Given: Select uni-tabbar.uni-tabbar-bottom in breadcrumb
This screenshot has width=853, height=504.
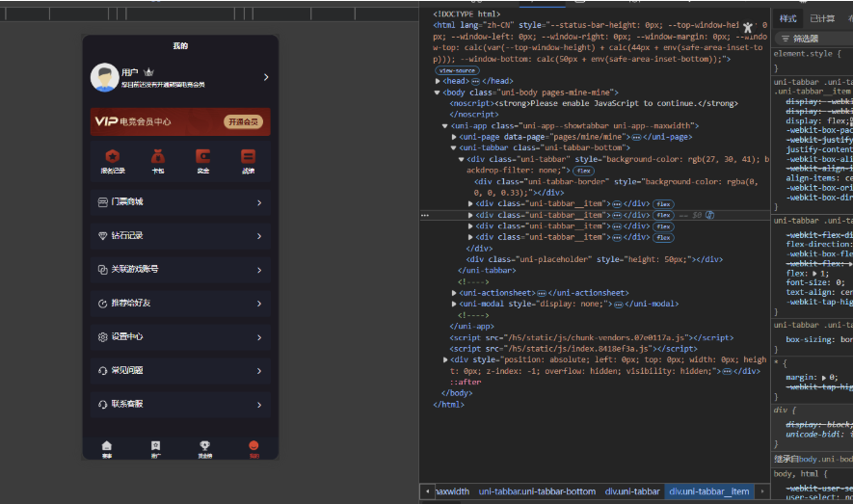Looking at the screenshot, I should coord(537,491).
